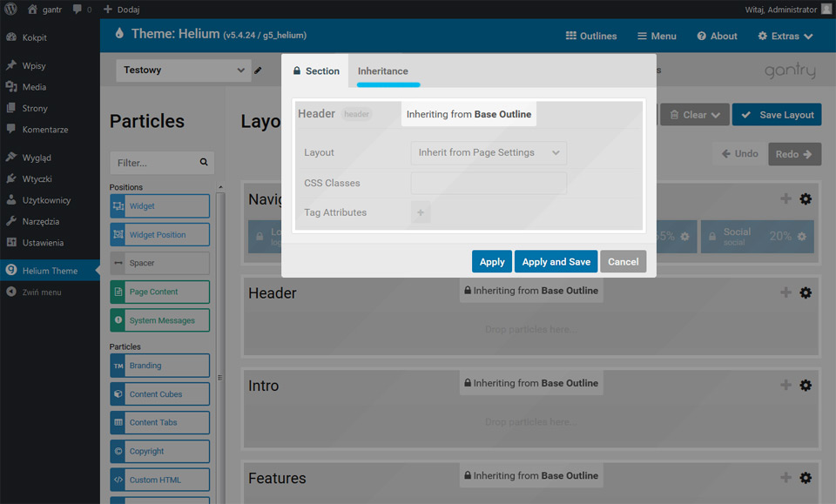Open the WordPress logo menu
836x504 pixels.
pos(10,9)
